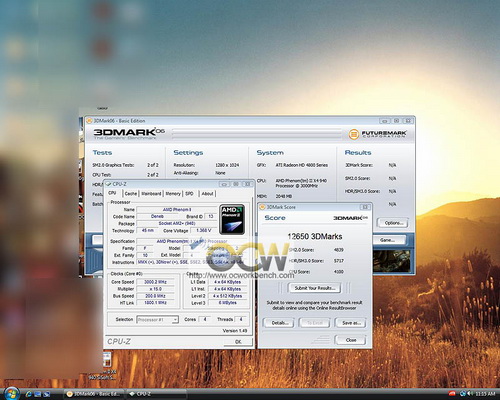Open the About tab in CPU-Z
500x400 pixels.
point(207,194)
